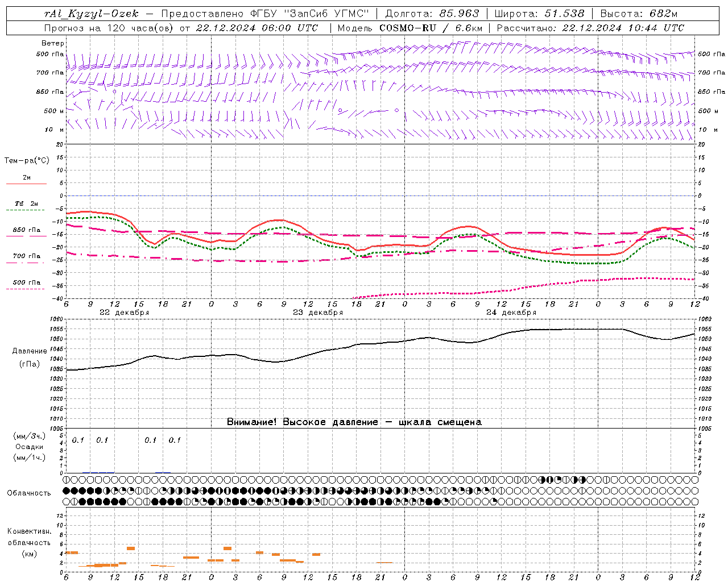Click the provider text ФГБУ "ЗапСиб УГМС"
The image size is (728, 582).
pos(310,14)
